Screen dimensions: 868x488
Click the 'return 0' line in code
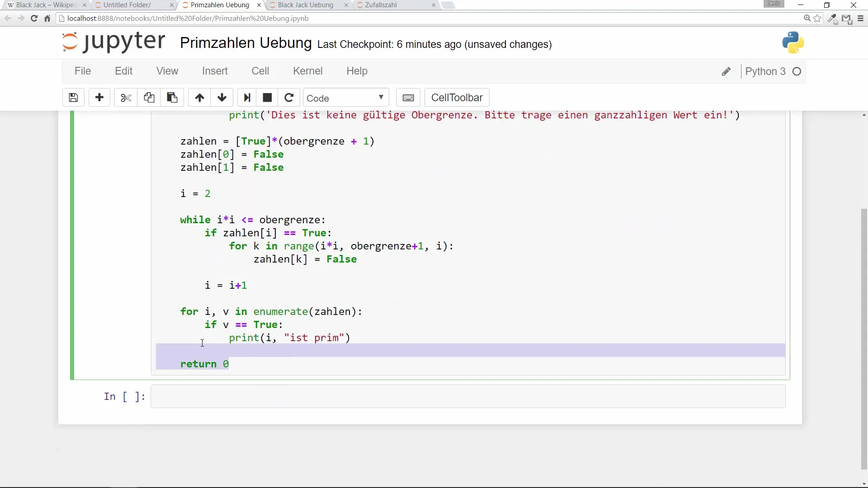tap(204, 364)
